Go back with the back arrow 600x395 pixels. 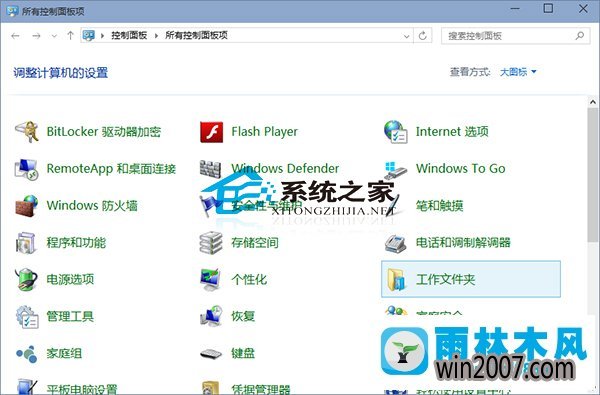tap(15, 36)
